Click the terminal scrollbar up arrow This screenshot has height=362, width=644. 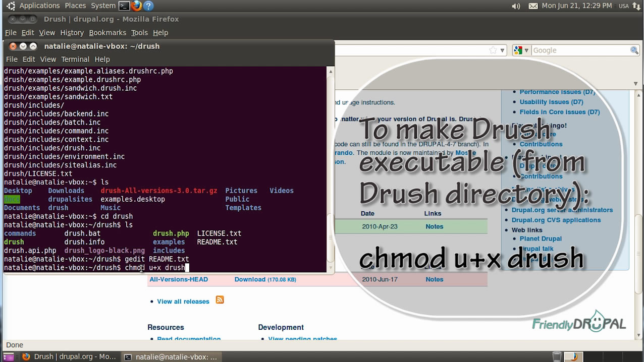coord(330,71)
